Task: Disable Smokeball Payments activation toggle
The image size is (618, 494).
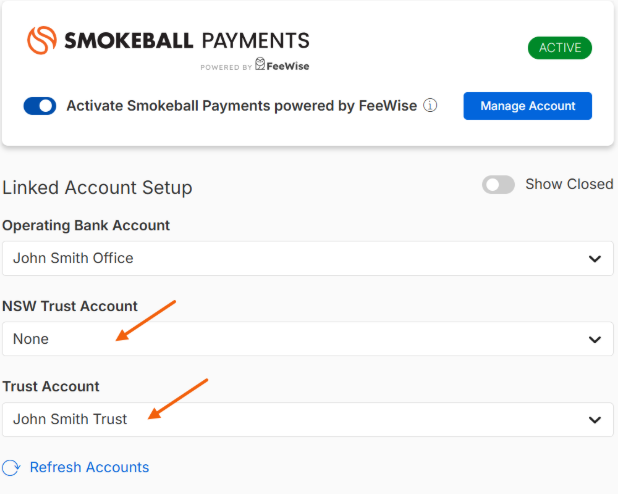Action: tap(40, 106)
